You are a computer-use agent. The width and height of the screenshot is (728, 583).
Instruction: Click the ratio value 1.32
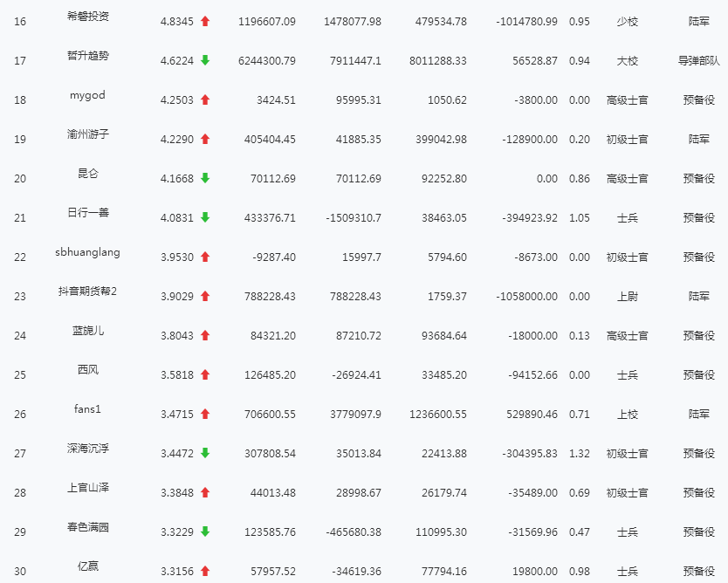[580, 454]
